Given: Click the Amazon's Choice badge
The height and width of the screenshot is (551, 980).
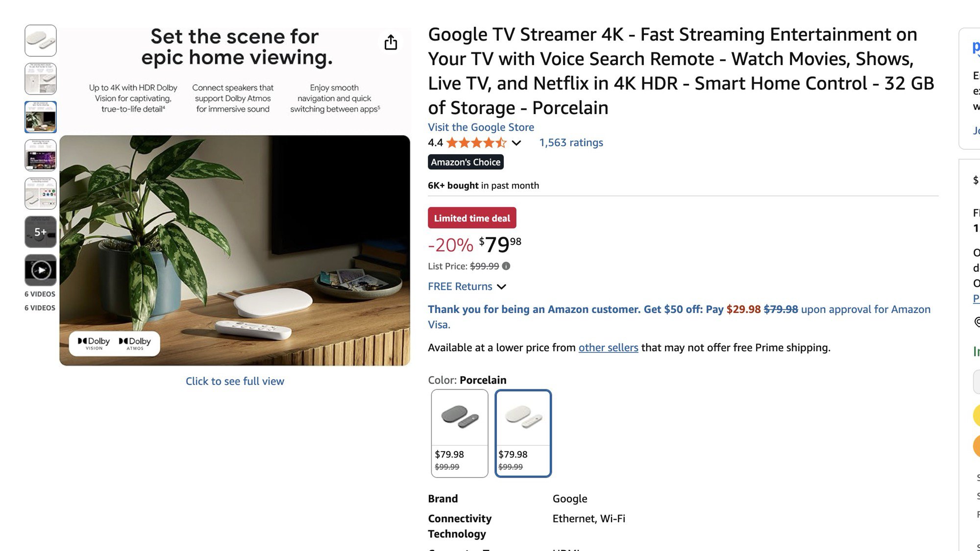Looking at the screenshot, I should coord(465,162).
